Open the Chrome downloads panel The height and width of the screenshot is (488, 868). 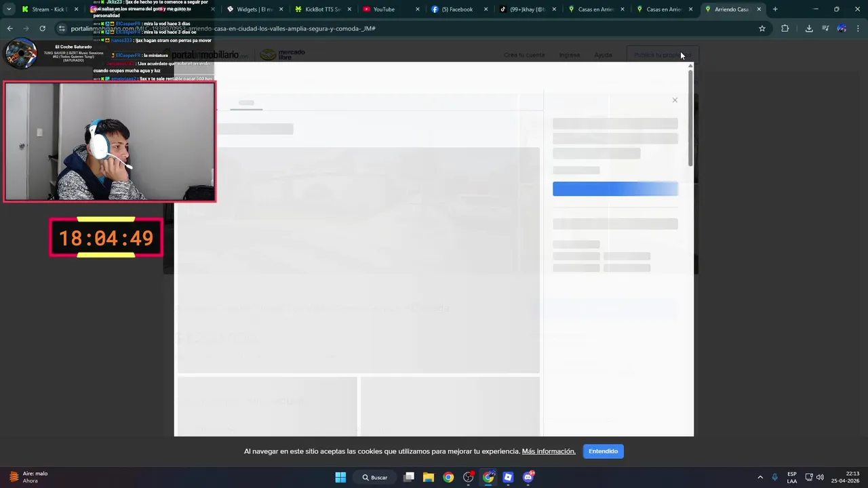point(809,28)
